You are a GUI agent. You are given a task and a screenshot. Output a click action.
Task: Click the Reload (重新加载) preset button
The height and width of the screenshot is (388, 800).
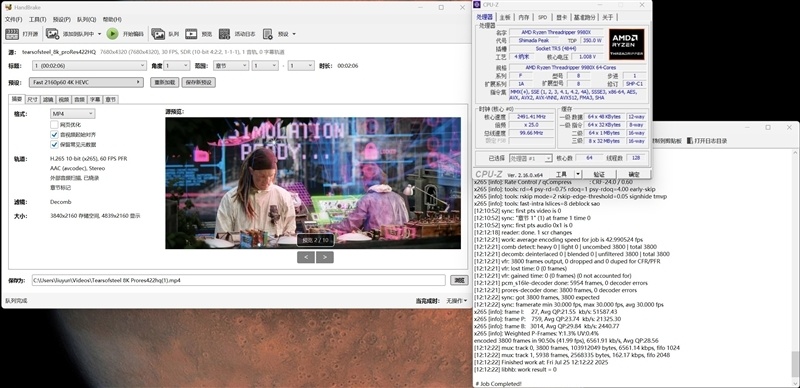pyautogui.click(x=164, y=82)
